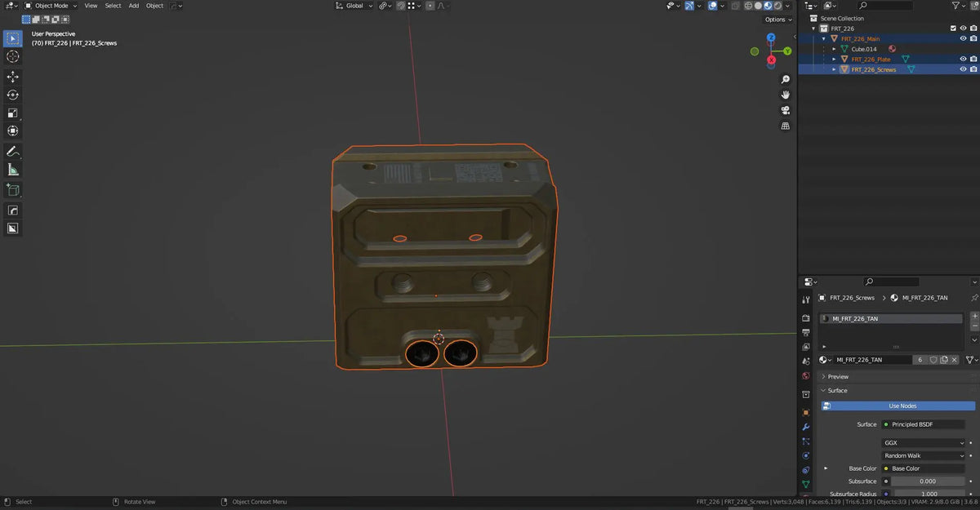Image resolution: width=980 pixels, height=510 pixels.
Task: Click the Principled BSDF surface field
Action: pos(924,424)
